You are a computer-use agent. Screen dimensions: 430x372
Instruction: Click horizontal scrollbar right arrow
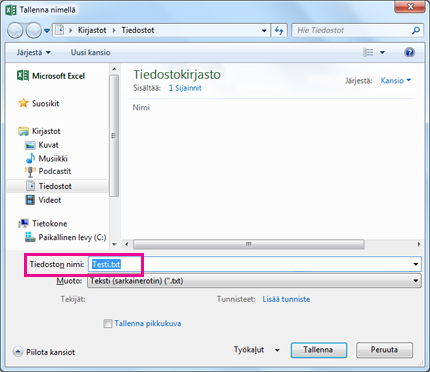[419, 244]
